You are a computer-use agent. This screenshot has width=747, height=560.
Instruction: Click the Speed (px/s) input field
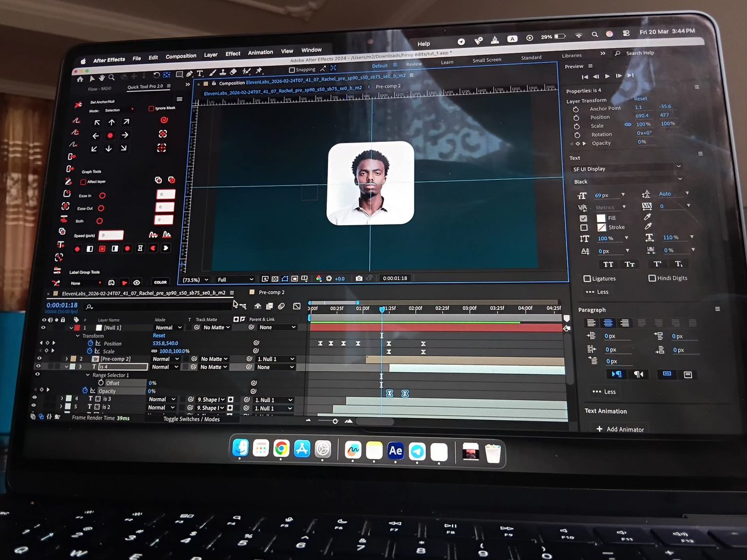(110, 235)
